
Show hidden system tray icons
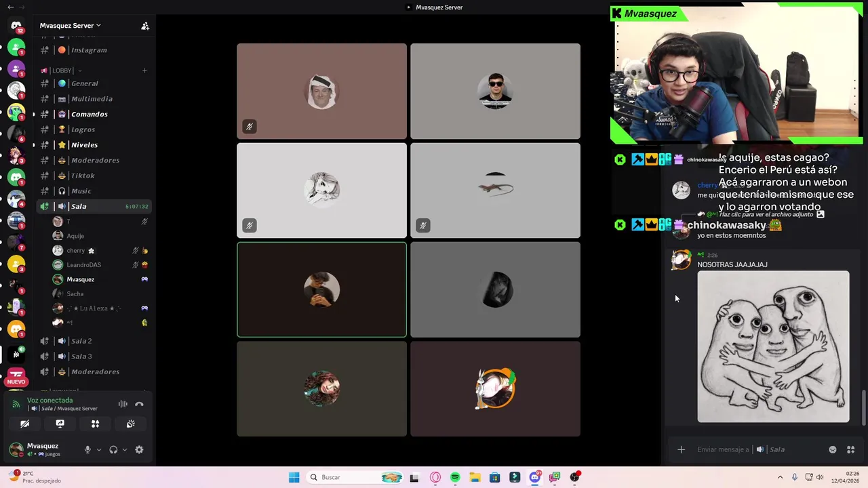point(780,477)
